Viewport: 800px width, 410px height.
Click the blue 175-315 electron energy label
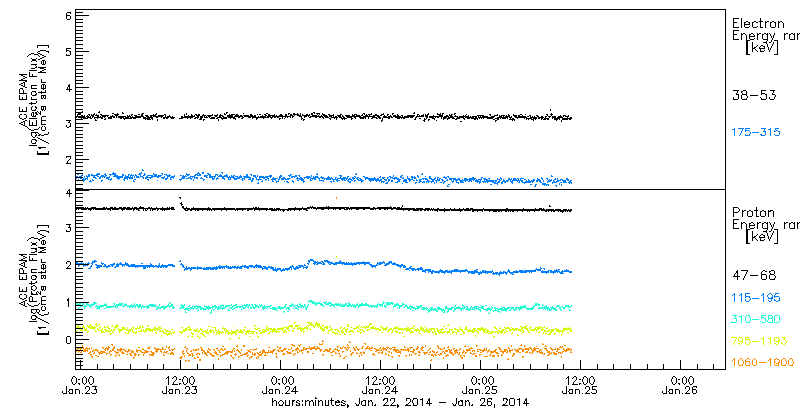tap(756, 133)
